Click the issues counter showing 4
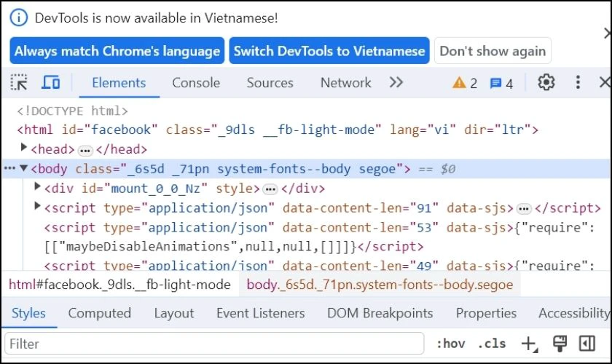Image resolution: width=612 pixels, height=364 pixels. pyautogui.click(x=501, y=83)
